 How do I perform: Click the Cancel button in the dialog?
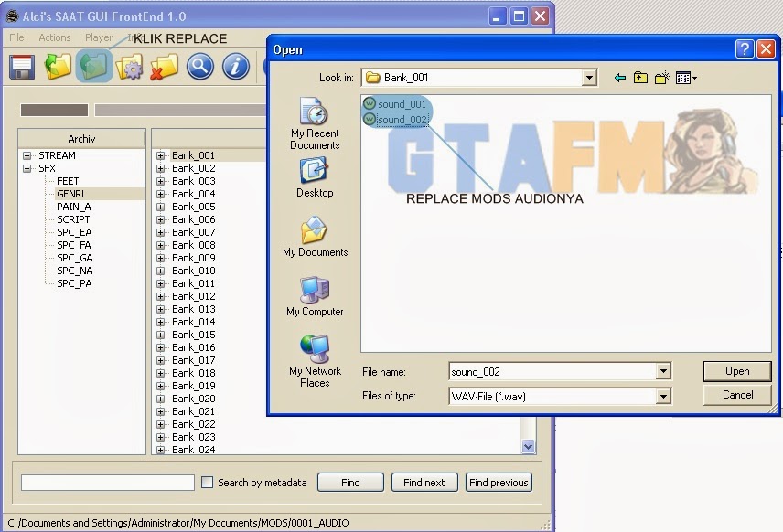(737, 395)
